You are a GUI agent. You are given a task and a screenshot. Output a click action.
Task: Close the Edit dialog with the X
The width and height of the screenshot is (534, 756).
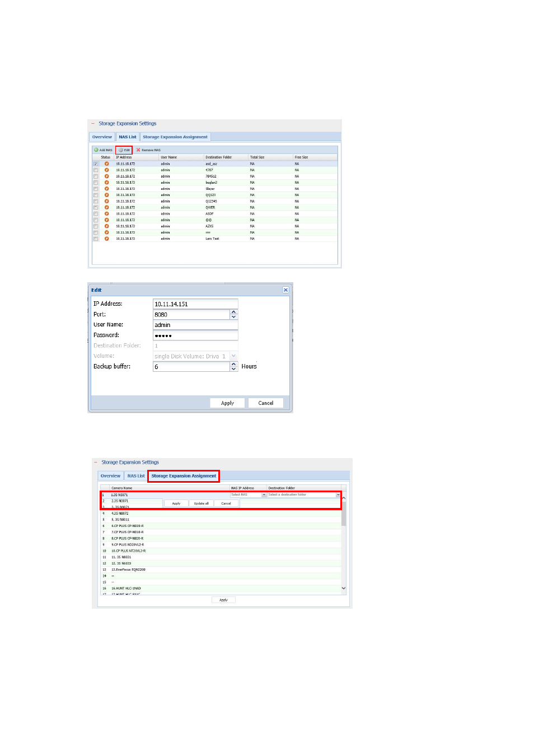pyautogui.click(x=285, y=290)
